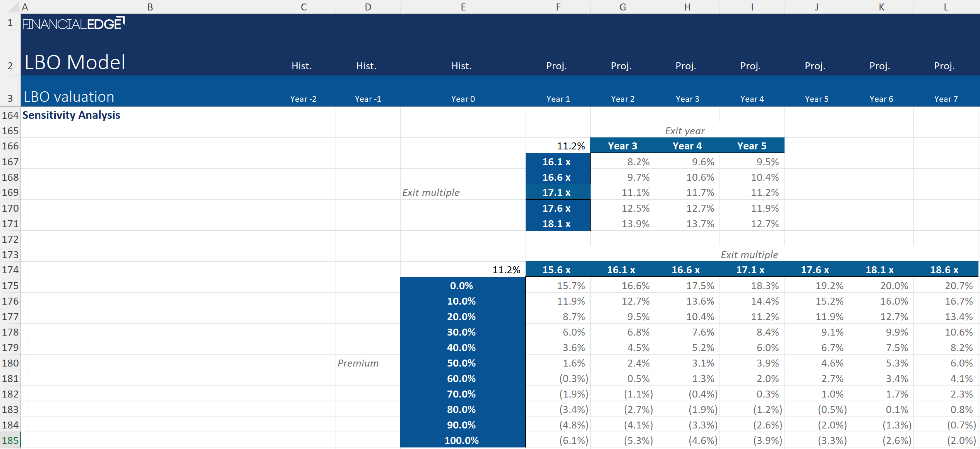Select the 18.6 x column header cell
Viewport: 980px width, 449px height.
[x=944, y=270]
